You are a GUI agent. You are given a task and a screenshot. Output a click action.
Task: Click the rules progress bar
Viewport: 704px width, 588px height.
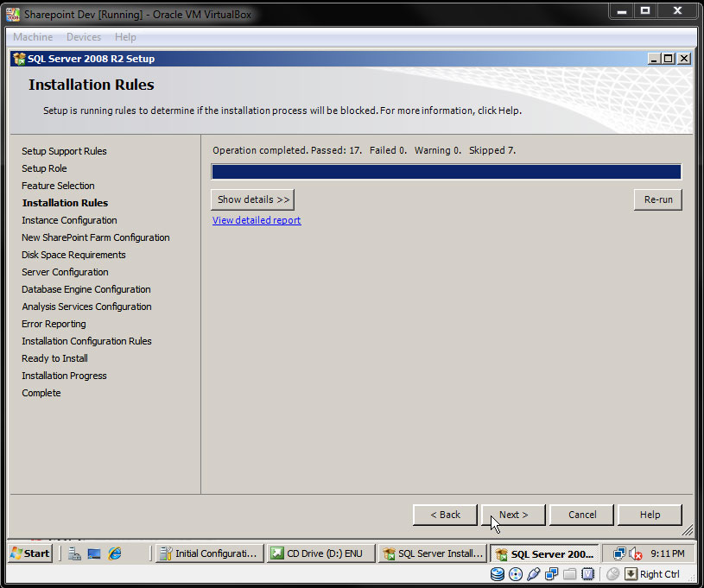tap(447, 172)
